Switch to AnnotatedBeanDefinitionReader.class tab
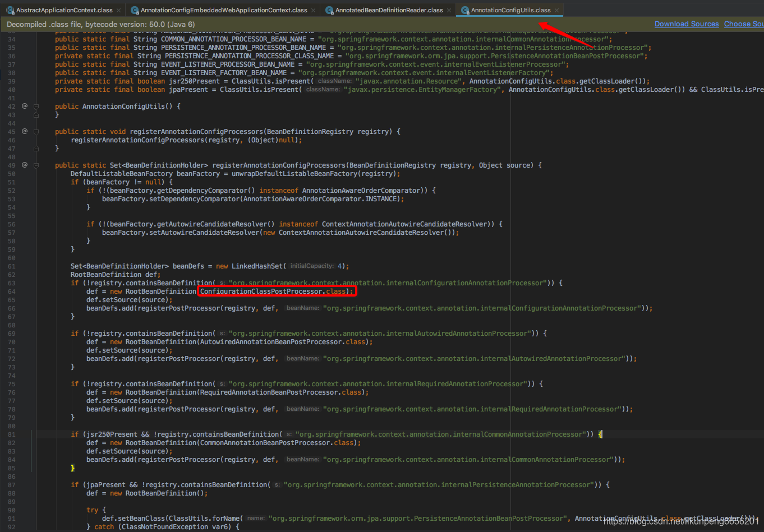The image size is (764, 532). point(389,10)
